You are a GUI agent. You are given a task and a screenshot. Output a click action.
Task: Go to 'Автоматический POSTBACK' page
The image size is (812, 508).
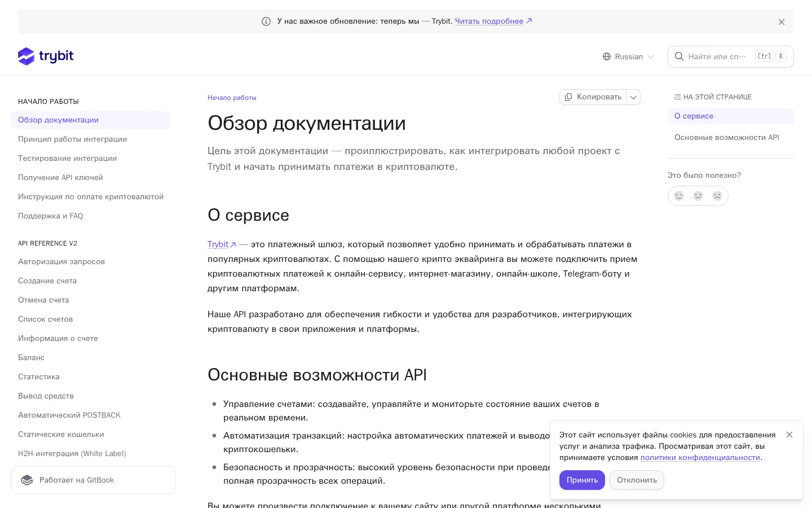(91, 415)
